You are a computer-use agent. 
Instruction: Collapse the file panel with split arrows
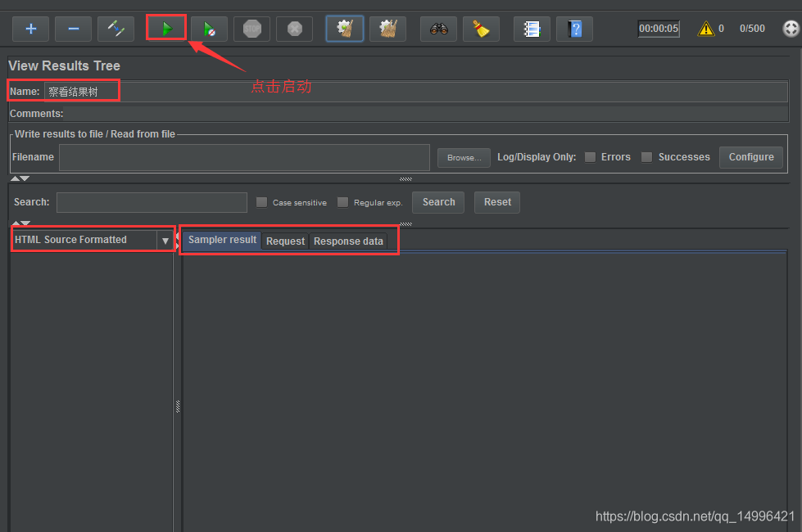(20, 178)
